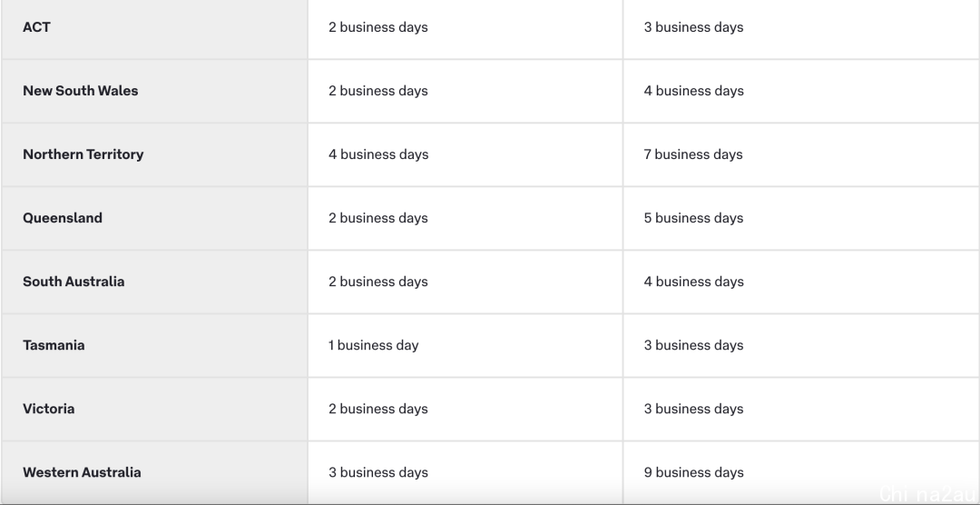Click Western Australia's 3 business days cell
Viewport: 980px width, 505px height.
point(465,472)
